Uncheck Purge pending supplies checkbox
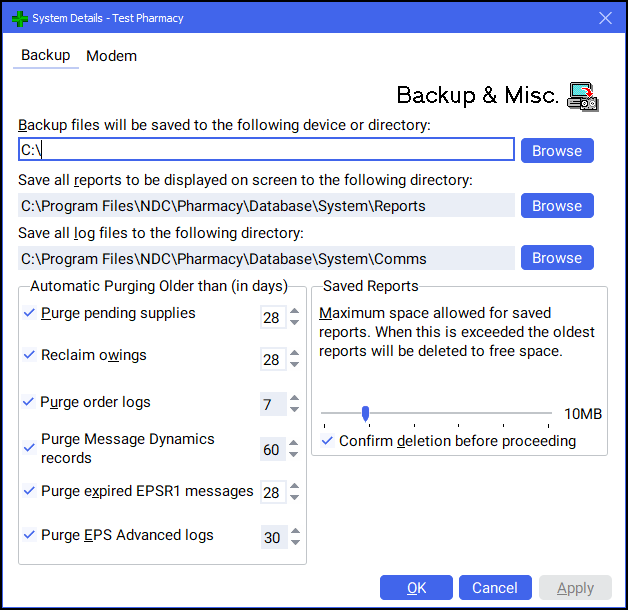This screenshot has width=628, height=610. pyautogui.click(x=28, y=313)
